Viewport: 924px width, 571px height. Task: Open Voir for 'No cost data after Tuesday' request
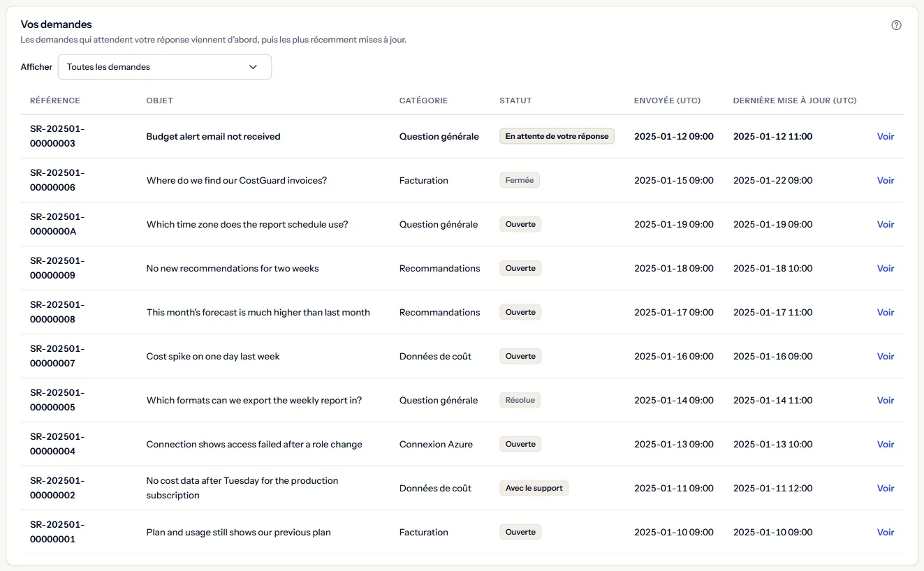(x=886, y=489)
